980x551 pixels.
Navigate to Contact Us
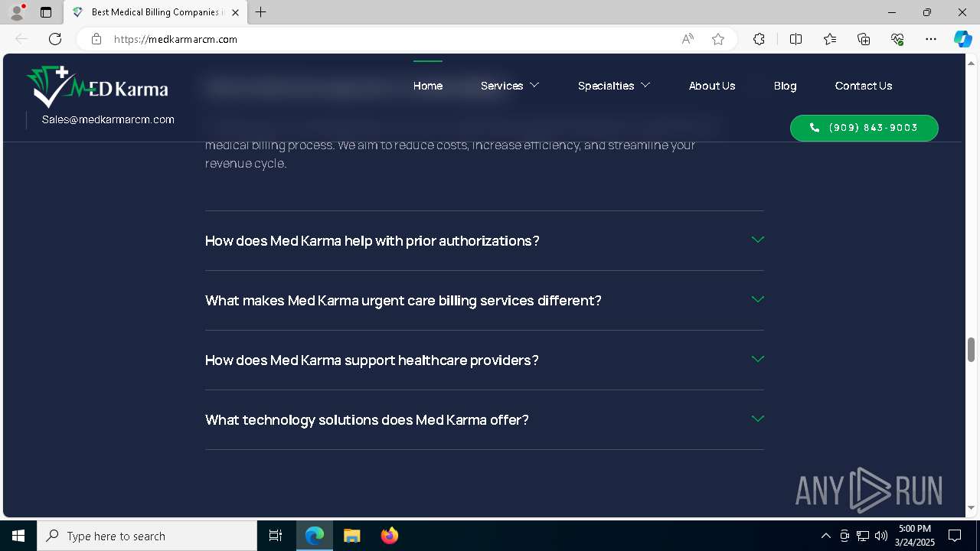(x=864, y=86)
